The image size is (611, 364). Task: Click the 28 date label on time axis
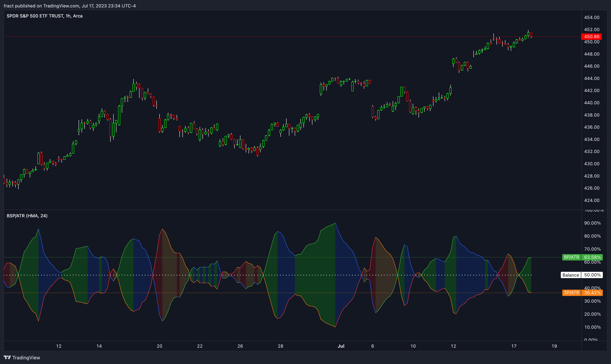tap(280, 346)
